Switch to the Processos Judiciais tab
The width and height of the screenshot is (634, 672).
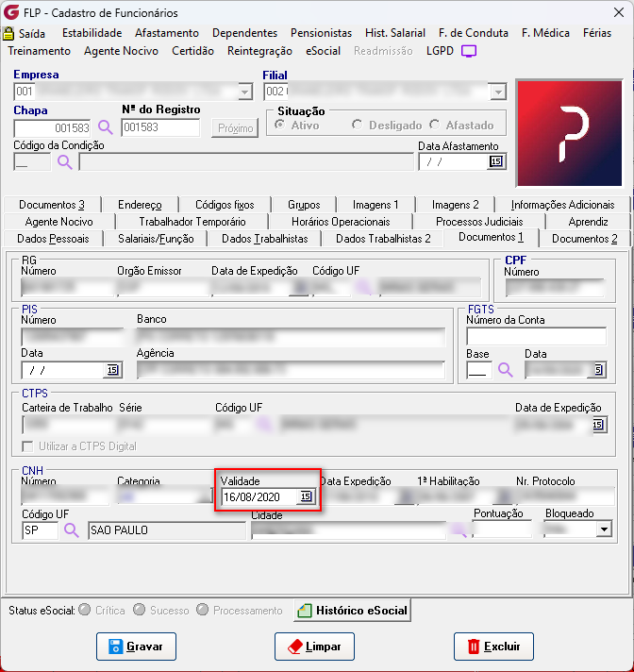coord(479,222)
